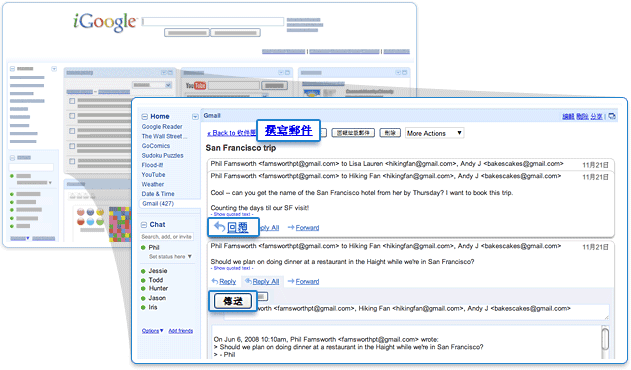Viewport: 631px width, 370px height.
Task: Collapse the Chat section minus icon
Action: click(x=144, y=225)
